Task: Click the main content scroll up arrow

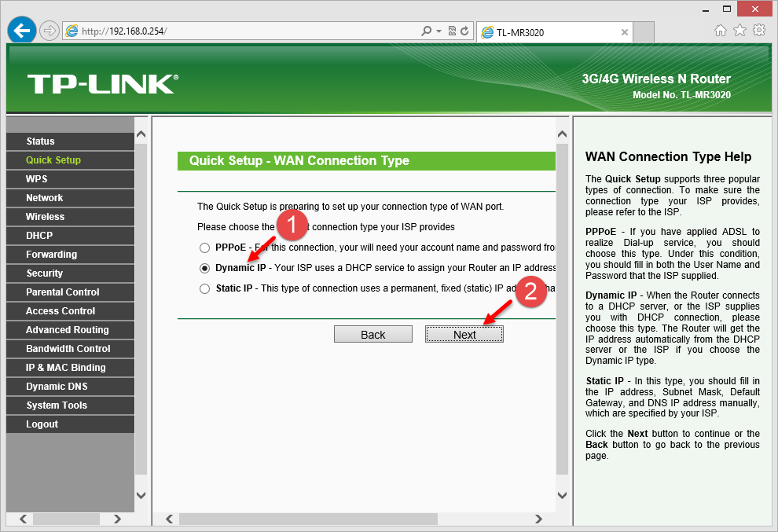Action: (x=562, y=134)
